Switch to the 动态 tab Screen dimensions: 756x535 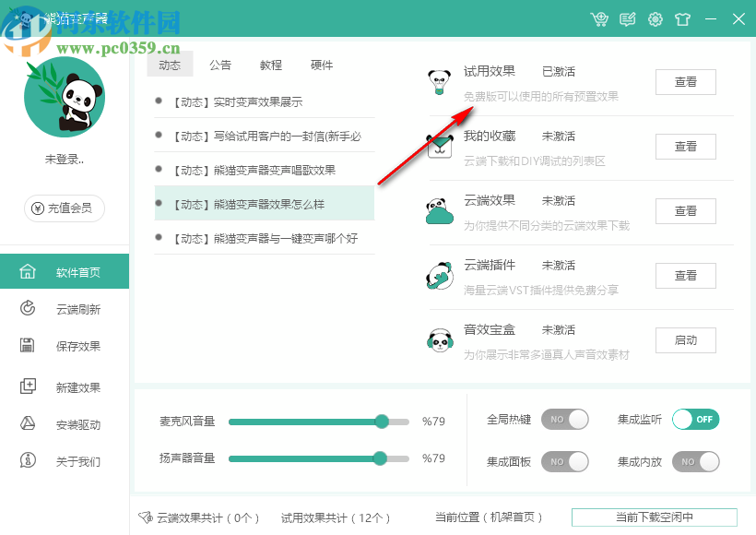pyautogui.click(x=170, y=65)
